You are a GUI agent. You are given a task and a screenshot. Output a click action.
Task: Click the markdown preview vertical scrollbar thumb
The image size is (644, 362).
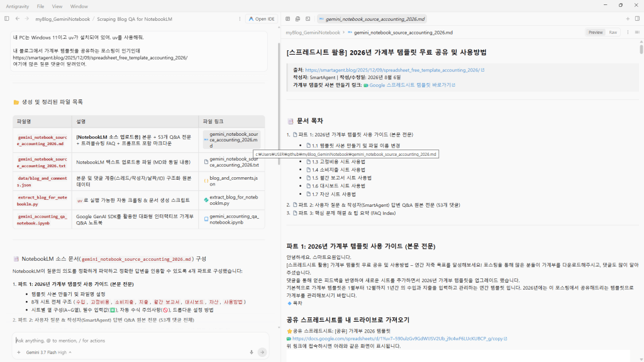[641, 49]
